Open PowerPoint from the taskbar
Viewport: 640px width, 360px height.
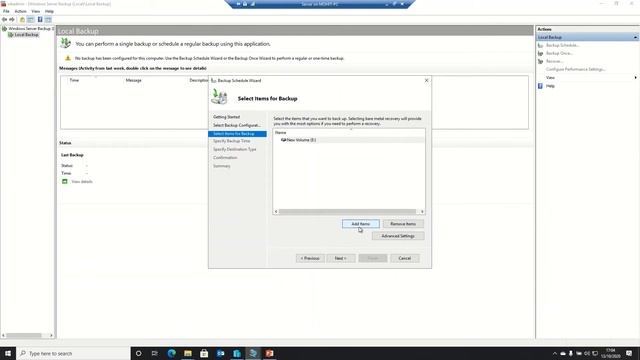tap(269, 353)
